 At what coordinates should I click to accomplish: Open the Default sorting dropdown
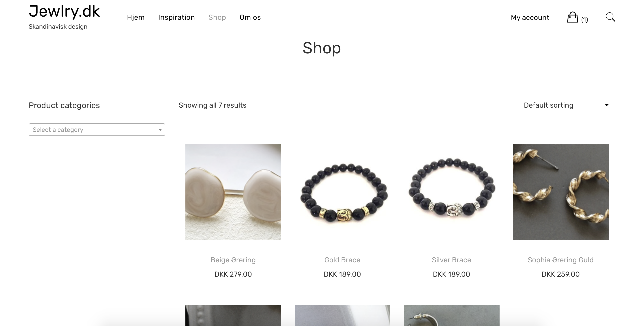coord(566,105)
